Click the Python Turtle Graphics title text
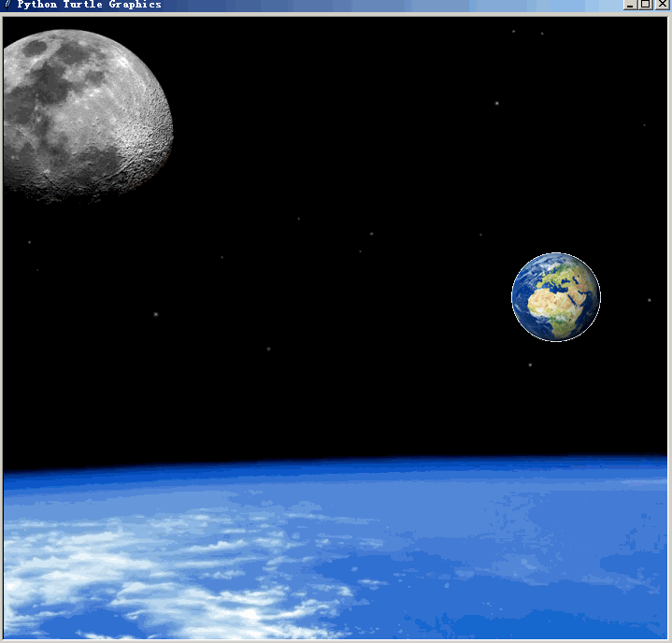 (x=89, y=5)
